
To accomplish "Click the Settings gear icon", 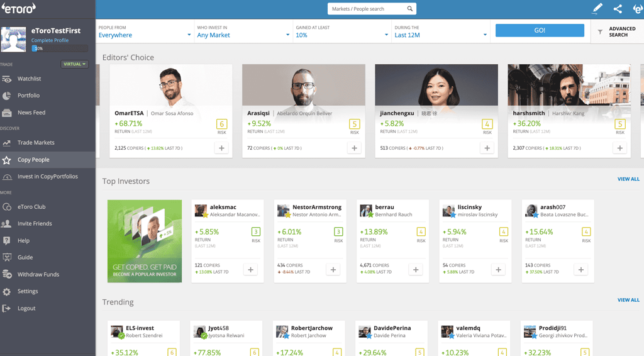I will (x=6, y=292).
